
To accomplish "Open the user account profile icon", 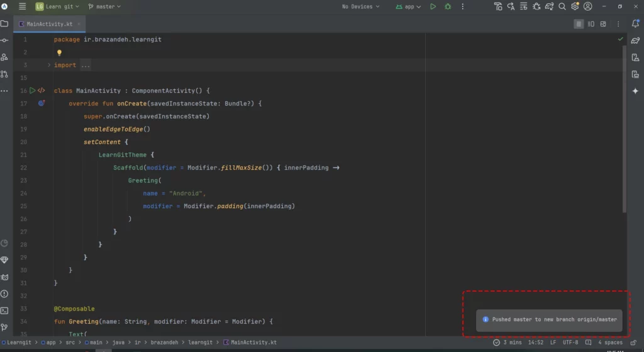I will pos(588,6).
